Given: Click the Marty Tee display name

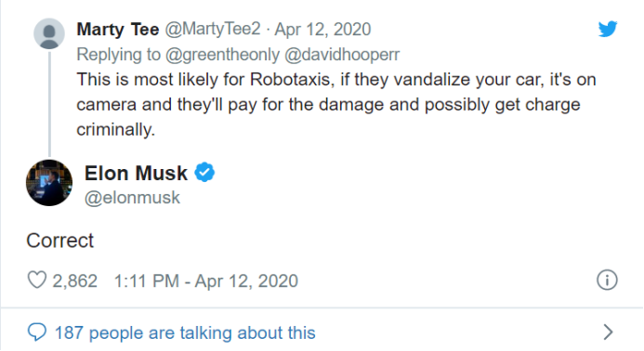Looking at the screenshot, I should [x=118, y=29].
